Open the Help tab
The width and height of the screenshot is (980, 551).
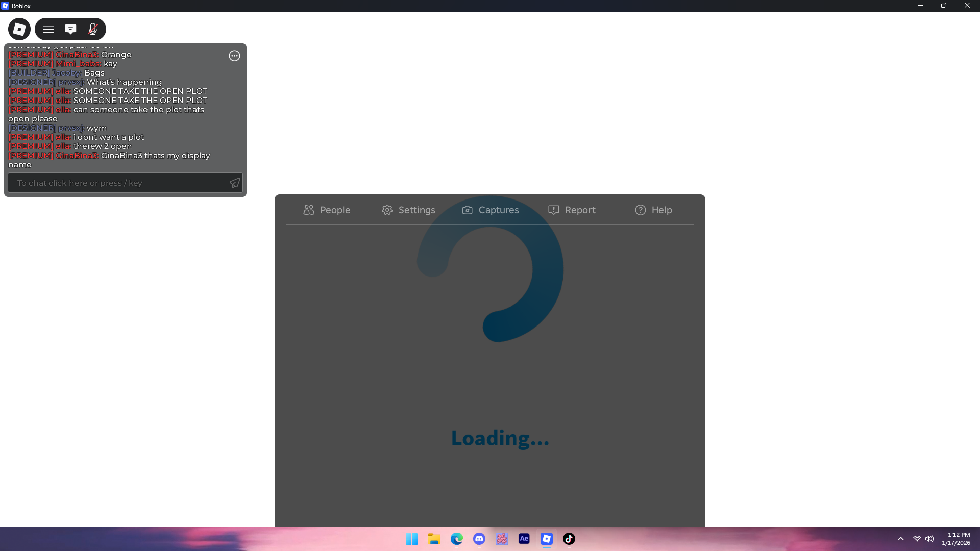pyautogui.click(x=653, y=210)
